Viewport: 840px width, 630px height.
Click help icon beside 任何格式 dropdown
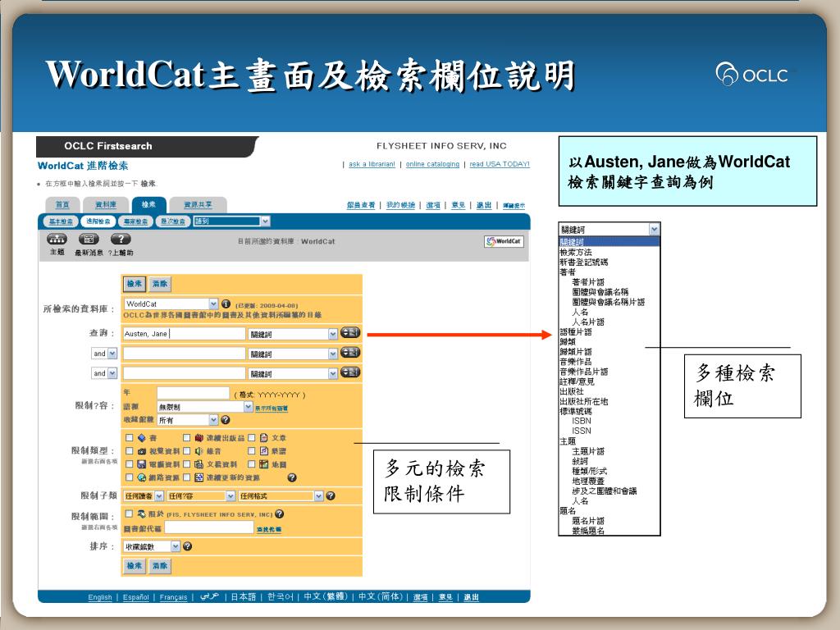(x=331, y=496)
